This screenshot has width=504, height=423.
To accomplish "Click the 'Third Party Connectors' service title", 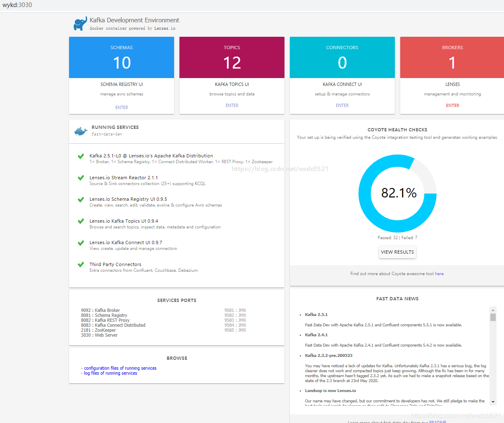I will click(115, 264).
